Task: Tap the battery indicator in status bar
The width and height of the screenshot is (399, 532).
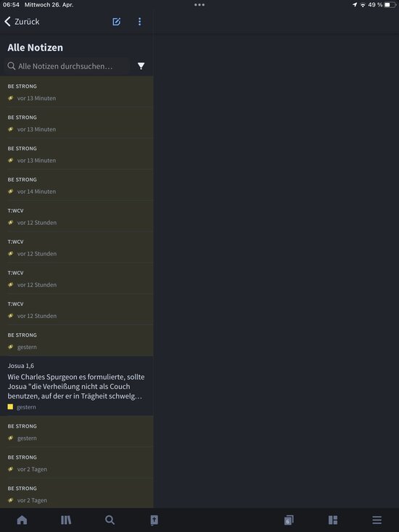Action: tap(390, 5)
